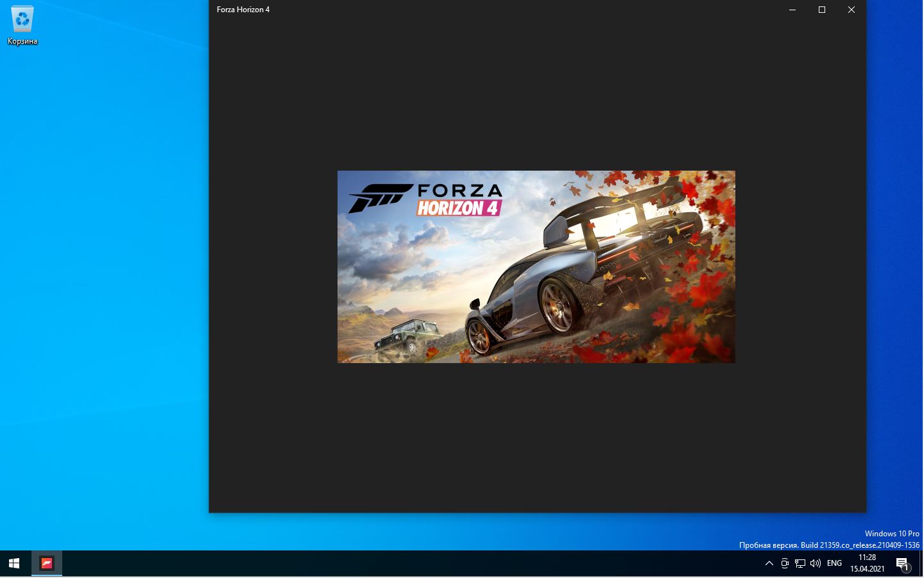Viewport: 924px width, 578px height.
Task: Minimize the Forza Horizon 4 window
Action: click(x=792, y=10)
